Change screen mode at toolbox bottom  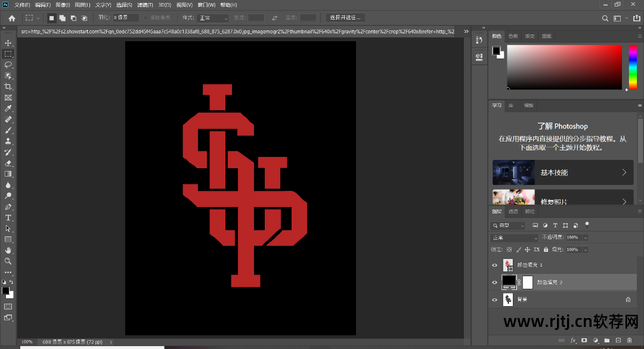[x=8, y=318]
